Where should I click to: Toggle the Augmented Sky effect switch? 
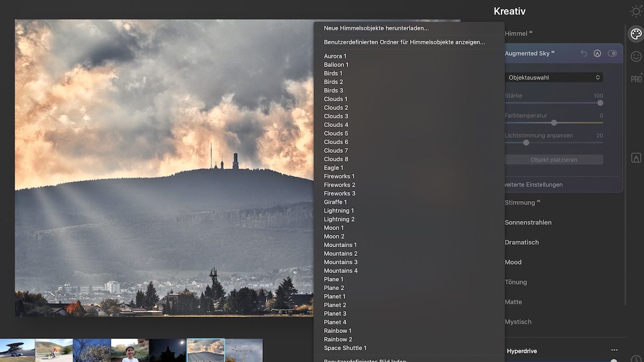click(x=612, y=54)
